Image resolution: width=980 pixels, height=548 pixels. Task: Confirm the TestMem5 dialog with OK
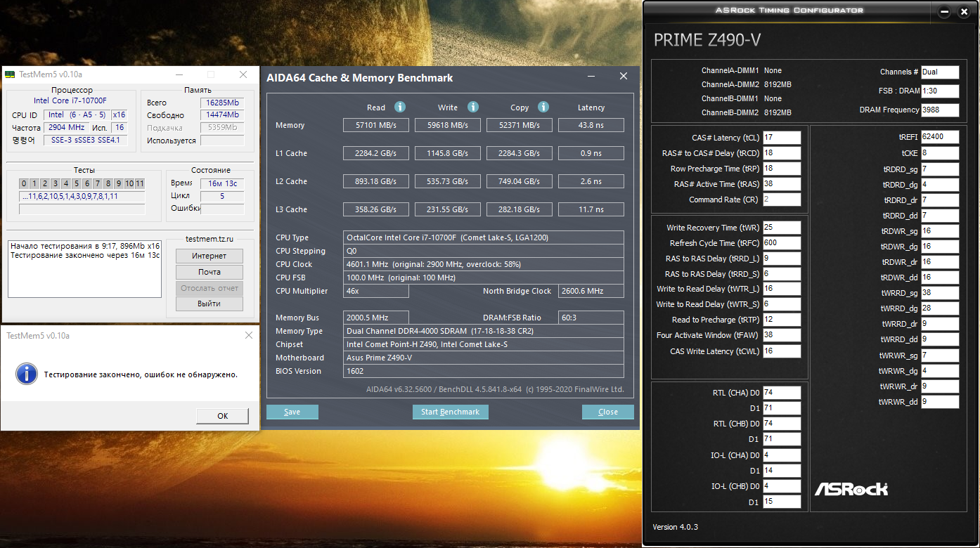coord(223,416)
